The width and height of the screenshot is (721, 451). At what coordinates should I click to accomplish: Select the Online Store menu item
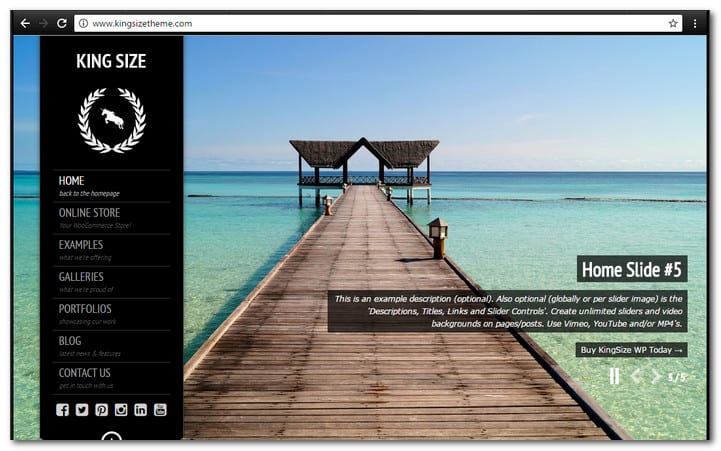point(89,213)
